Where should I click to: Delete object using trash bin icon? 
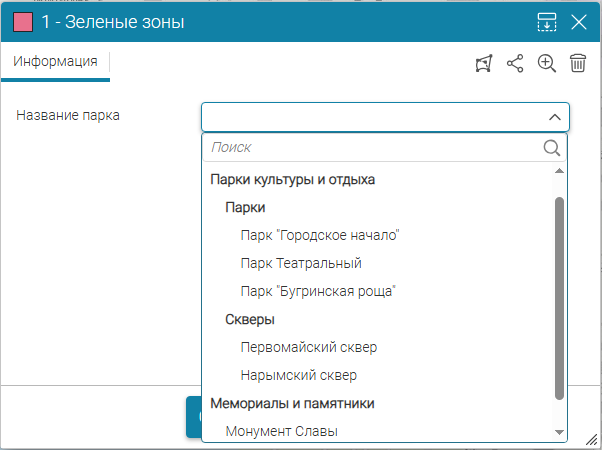[x=578, y=63]
